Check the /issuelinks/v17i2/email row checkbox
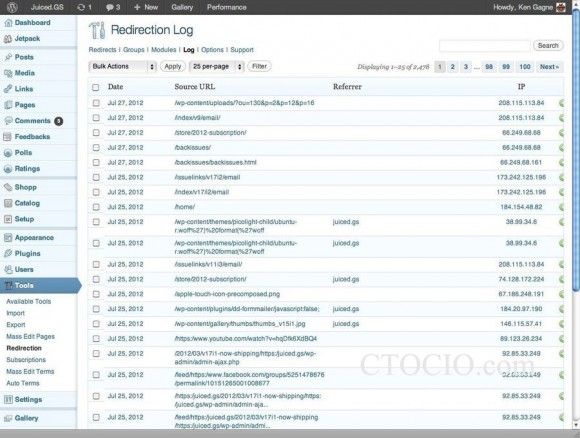 tap(96, 177)
